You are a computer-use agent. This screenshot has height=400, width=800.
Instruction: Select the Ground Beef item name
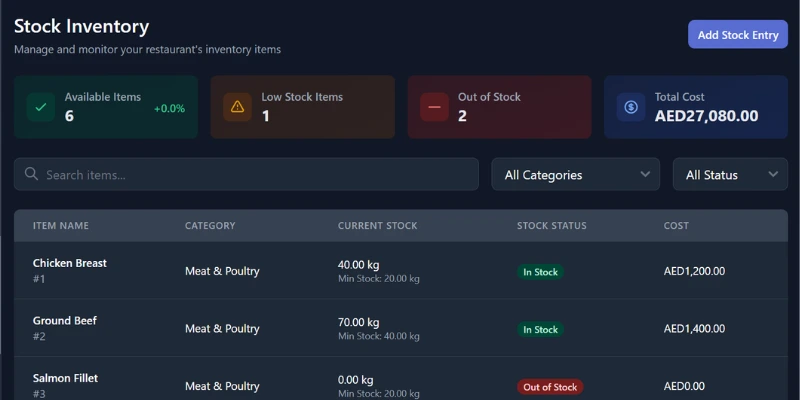65,321
